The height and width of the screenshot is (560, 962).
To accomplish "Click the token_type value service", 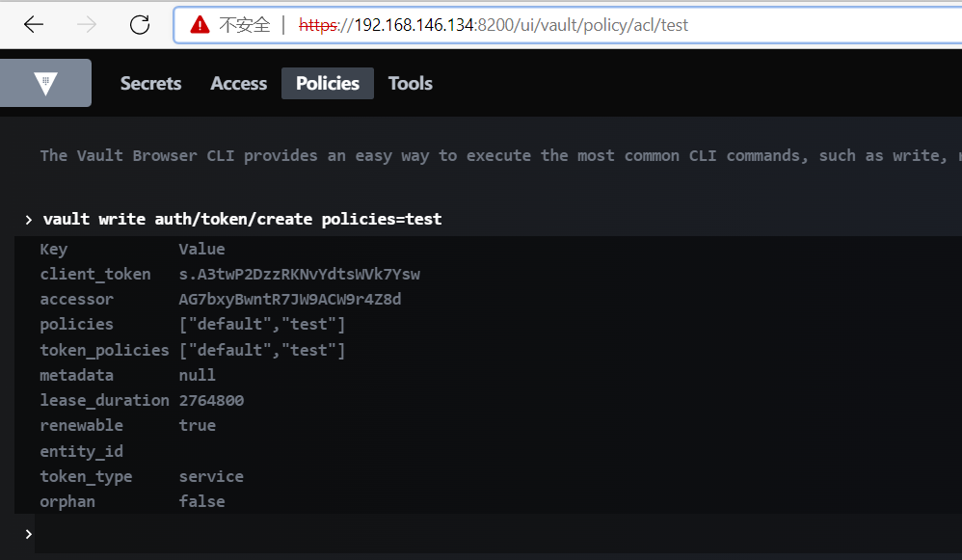I will 211,476.
